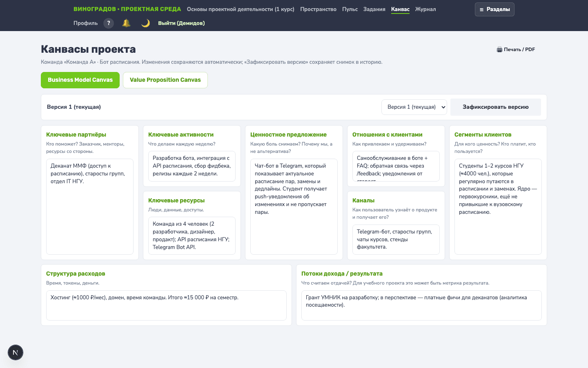Switch to Business Model Canvas tab

[80, 80]
